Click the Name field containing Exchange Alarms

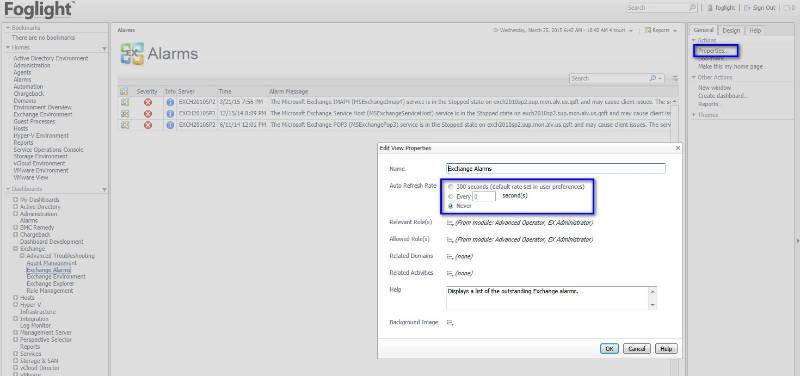[556, 168]
